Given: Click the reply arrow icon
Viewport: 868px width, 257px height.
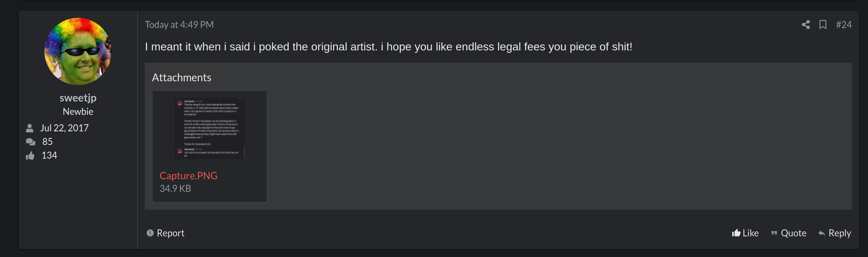Looking at the screenshot, I should click(x=821, y=233).
